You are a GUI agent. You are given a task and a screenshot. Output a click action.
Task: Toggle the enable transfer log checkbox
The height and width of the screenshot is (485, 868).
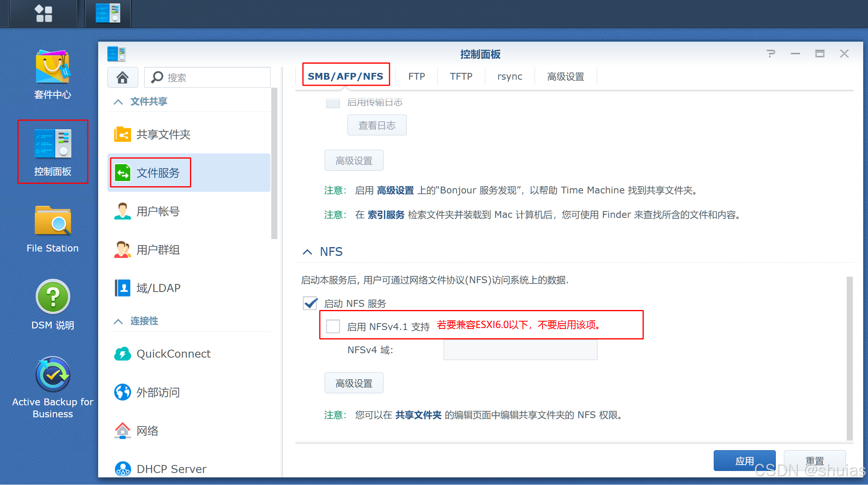333,103
